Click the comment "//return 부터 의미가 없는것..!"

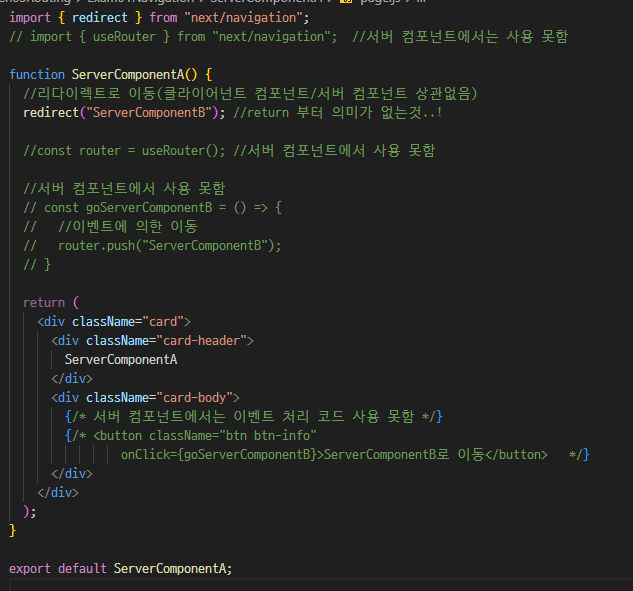point(337,113)
